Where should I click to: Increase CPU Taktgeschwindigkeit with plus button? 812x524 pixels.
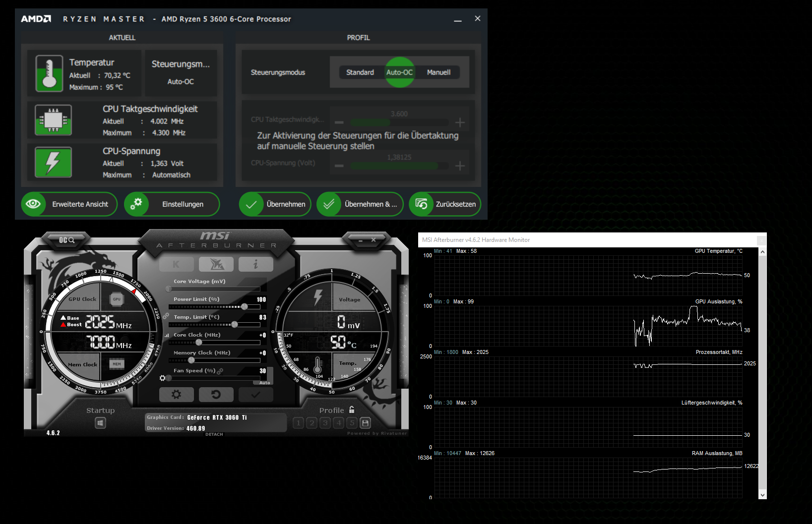460,122
